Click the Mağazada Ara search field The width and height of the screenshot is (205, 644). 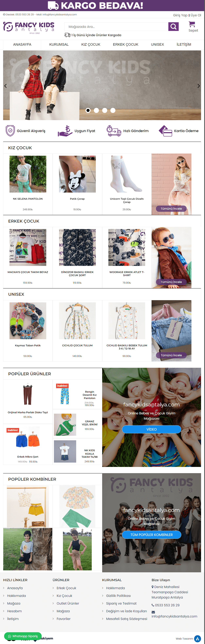[116, 27]
